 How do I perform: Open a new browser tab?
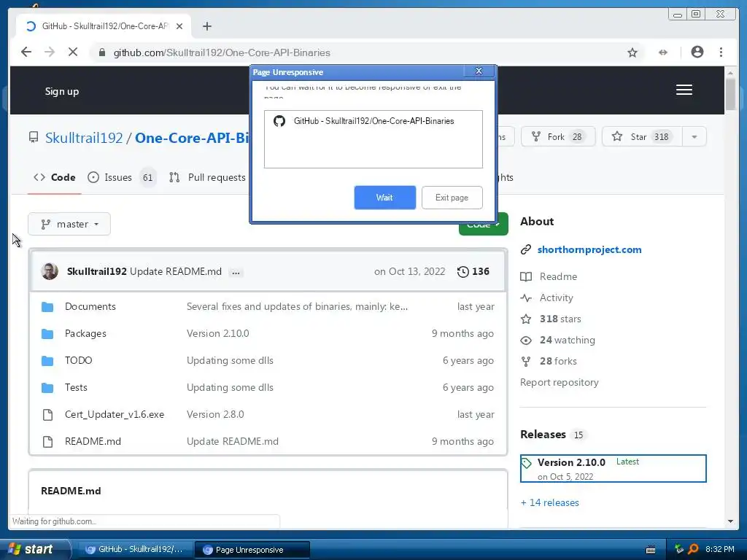[x=206, y=26]
